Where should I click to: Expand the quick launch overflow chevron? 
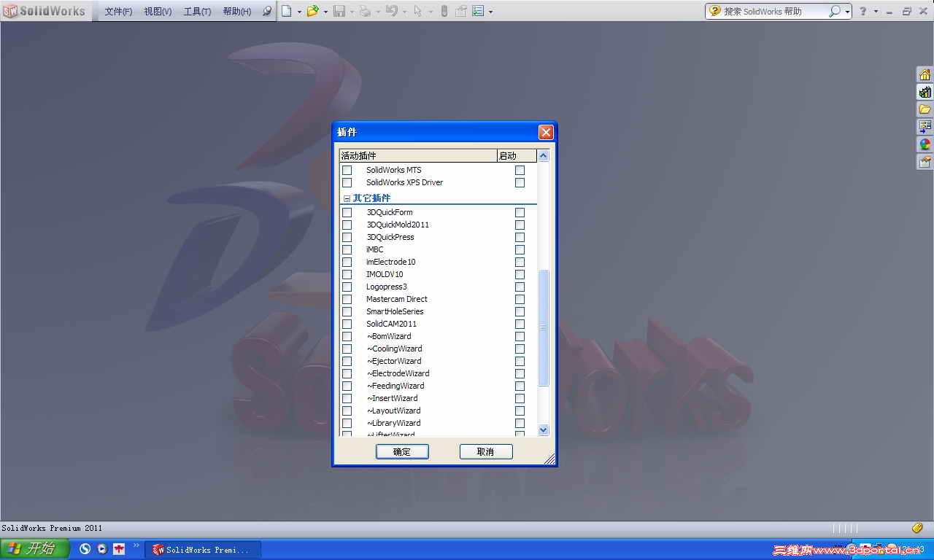136,545
